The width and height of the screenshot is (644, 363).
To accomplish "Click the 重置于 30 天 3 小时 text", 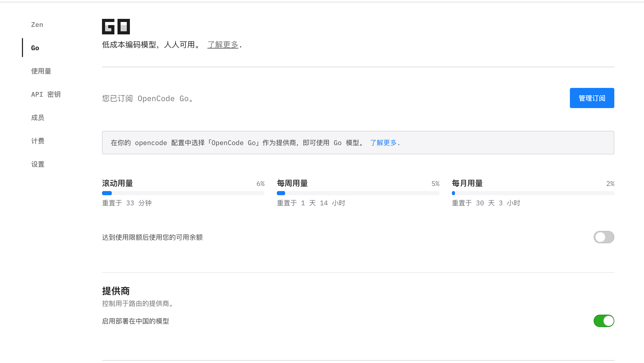I will point(486,203).
